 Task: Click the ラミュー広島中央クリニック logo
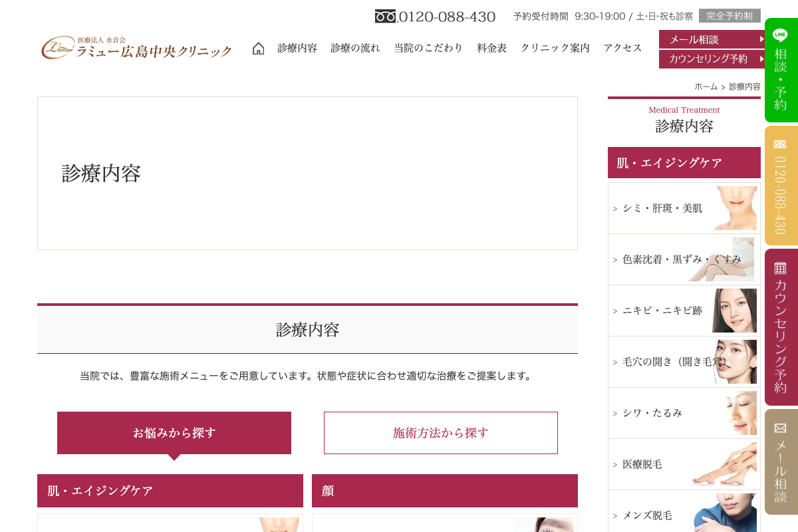[x=136, y=48]
